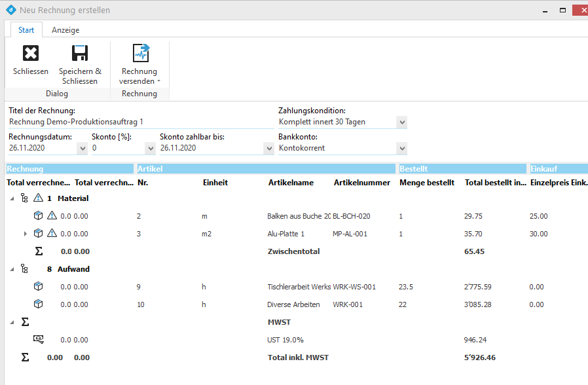Click cube icon in Balken aus Buche row
This screenshot has height=385, width=588.
click(39, 215)
